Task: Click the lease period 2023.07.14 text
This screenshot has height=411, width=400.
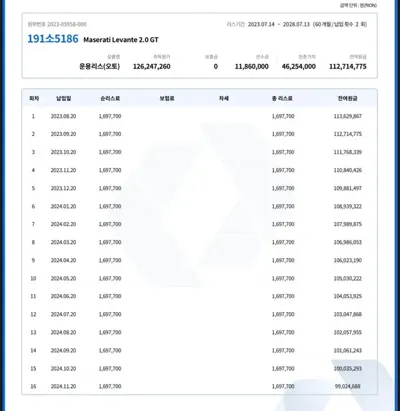Action: [x=261, y=24]
